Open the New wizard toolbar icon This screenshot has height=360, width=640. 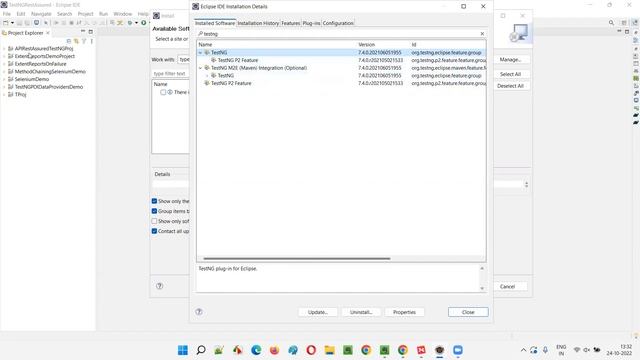(6, 23)
